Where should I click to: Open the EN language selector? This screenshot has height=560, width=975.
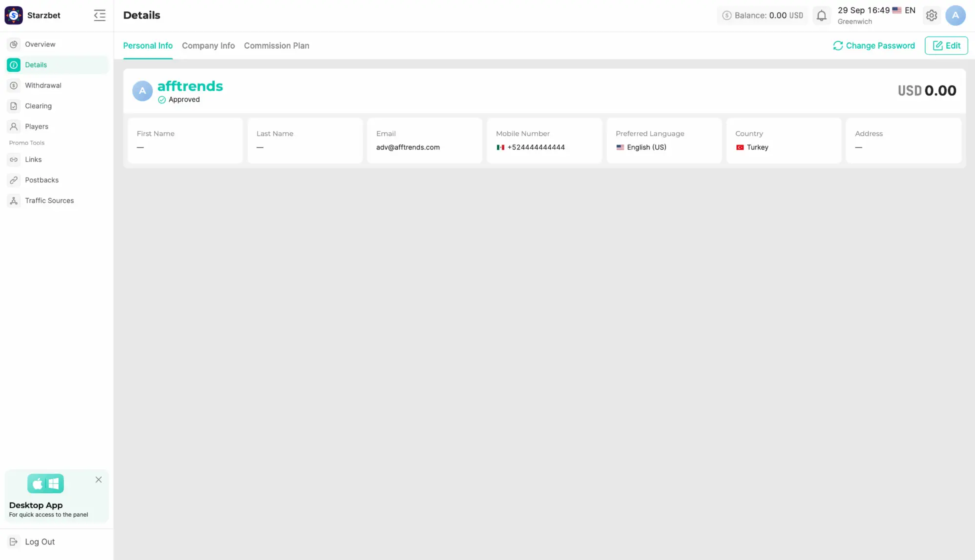point(904,10)
